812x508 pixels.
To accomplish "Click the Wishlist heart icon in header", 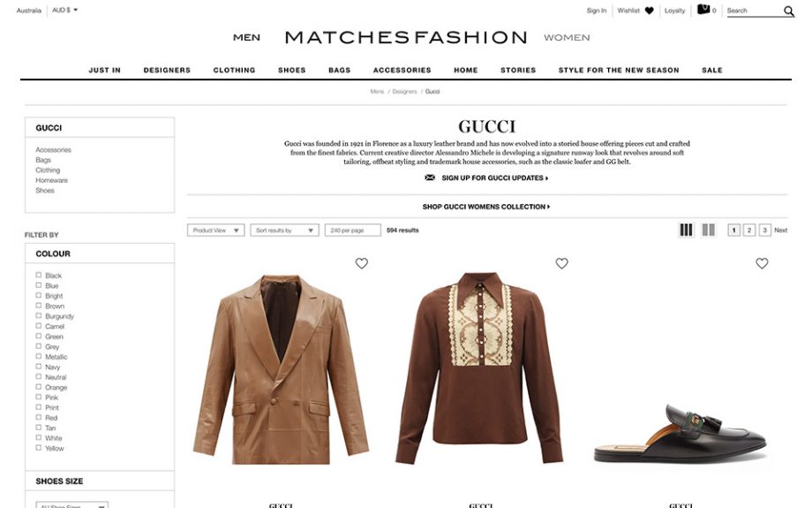I will point(650,11).
